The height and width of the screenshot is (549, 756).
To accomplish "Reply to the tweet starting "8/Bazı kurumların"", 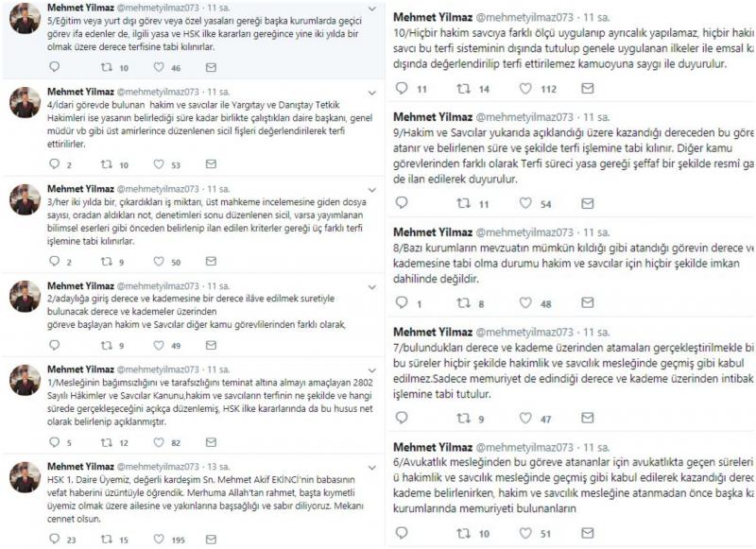I will click(x=401, y=303).
